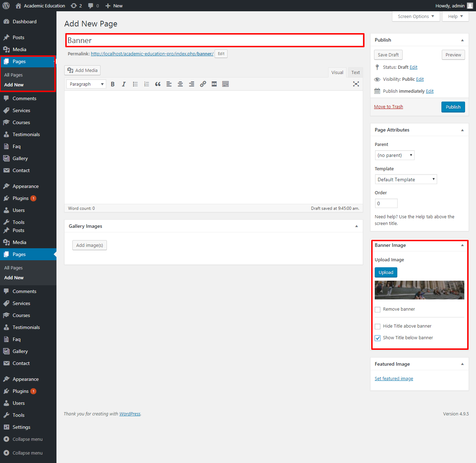This screenshot has height=463, width=476.
Task: Check the Remove banner checkbox
Action: coord(378,310)
